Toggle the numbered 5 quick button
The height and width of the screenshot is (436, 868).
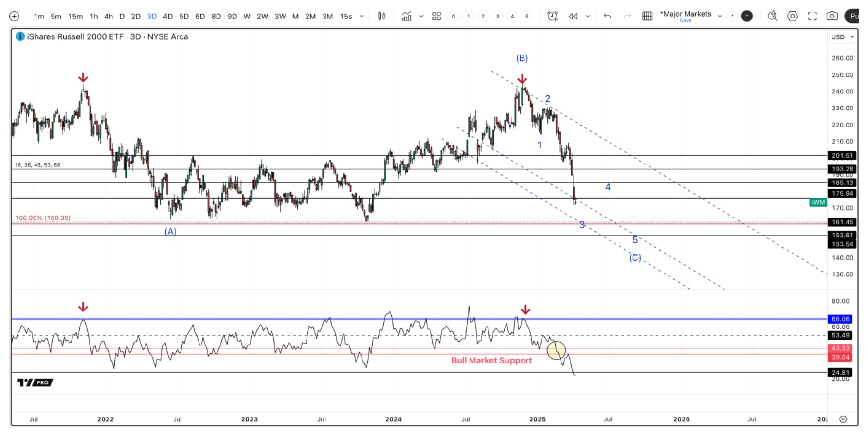tap(527, 16)
